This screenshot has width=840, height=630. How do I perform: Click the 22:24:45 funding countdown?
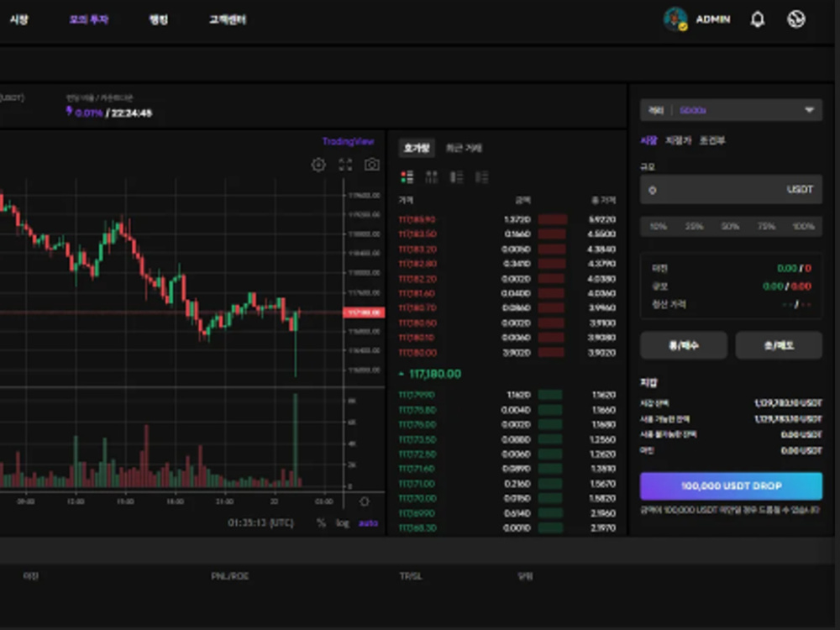(x=132, y=113)
